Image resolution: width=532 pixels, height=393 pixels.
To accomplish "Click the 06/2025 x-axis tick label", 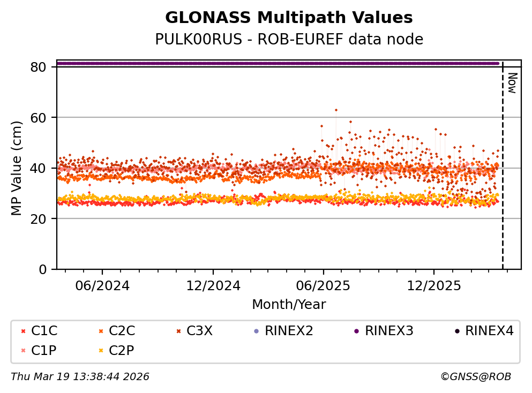I will click(x=323, y=286).
